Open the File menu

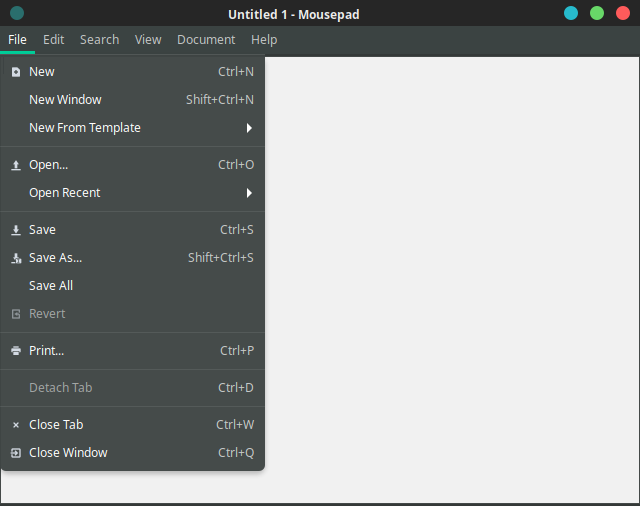pos(17,40)
